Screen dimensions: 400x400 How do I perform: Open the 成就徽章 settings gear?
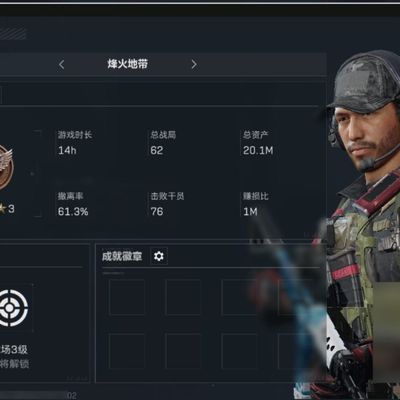[159, 256]
